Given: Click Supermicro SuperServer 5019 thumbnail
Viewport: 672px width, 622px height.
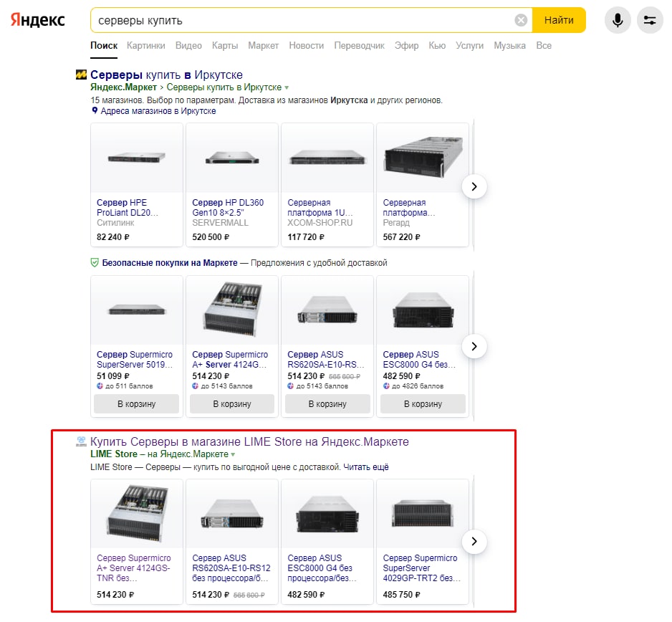Looking at the screenshot, I should tap(137, 310).
